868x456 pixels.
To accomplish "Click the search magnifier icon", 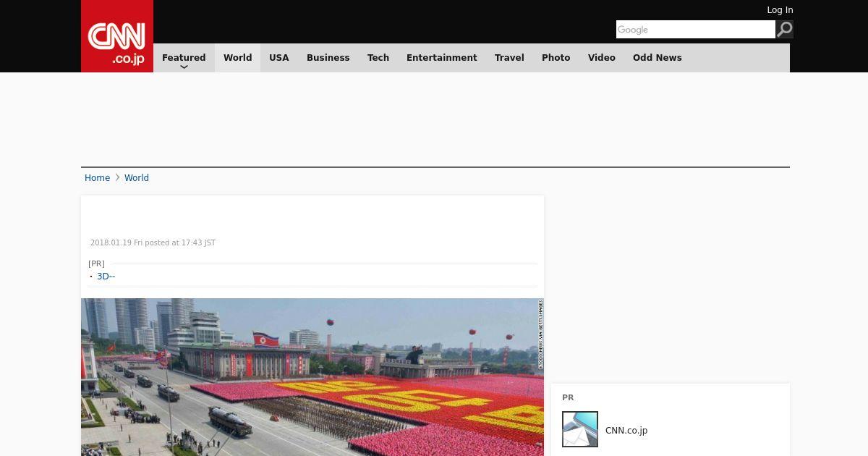I will pos(785,29).
